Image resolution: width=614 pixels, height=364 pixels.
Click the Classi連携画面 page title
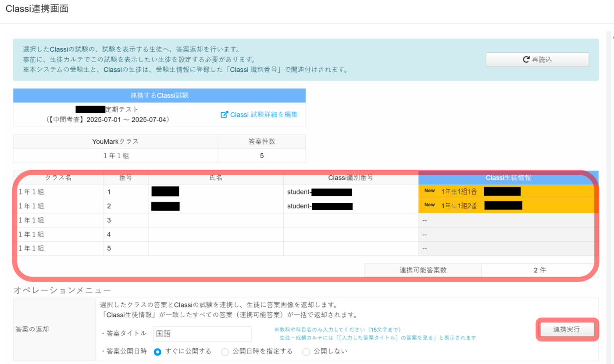pos(37,9)
